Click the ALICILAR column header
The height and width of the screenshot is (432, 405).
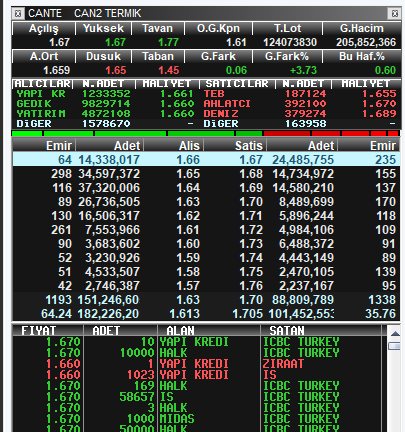click(x=42, y=84)
